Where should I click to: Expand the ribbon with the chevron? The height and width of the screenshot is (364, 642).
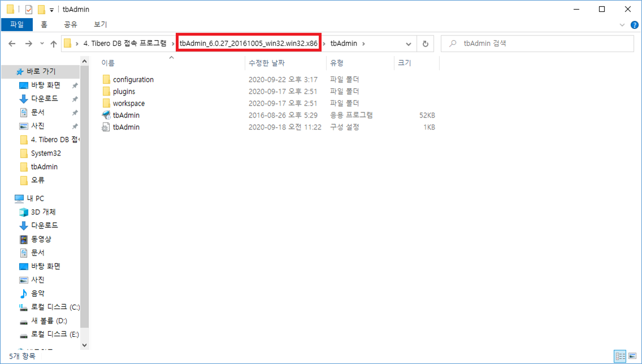tap(622, 25)
